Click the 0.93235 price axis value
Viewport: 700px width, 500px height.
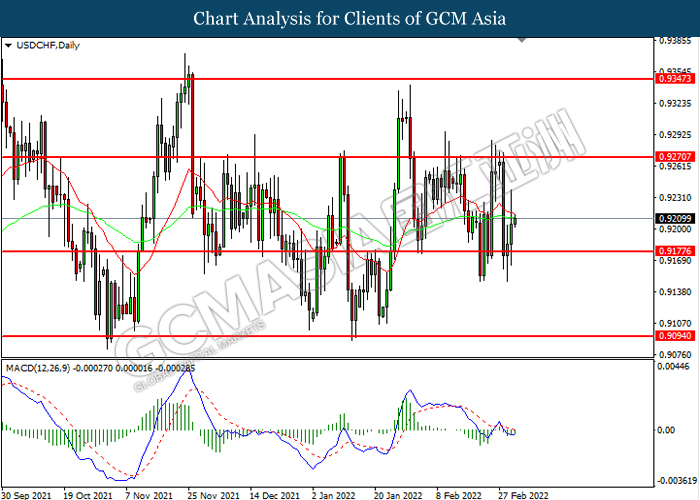point(675,103)
